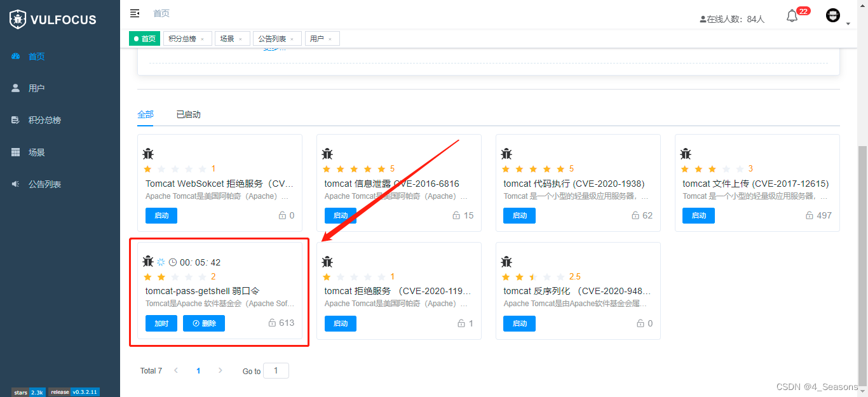Click bug icon on Tomcat WebSokcet card

pyautogui.click(x=148, y=153)
